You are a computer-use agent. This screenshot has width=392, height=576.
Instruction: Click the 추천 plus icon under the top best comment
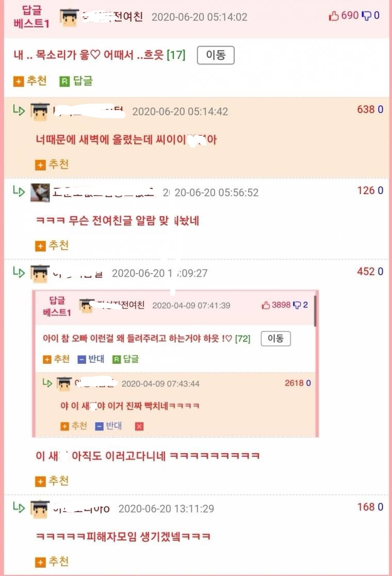[19, 81]
